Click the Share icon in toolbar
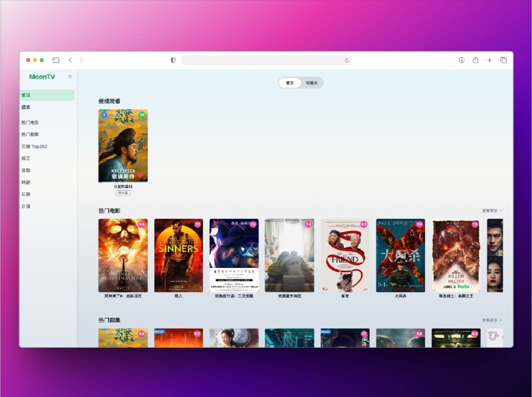This screenshot has height=397, width=532. [475, 60]
